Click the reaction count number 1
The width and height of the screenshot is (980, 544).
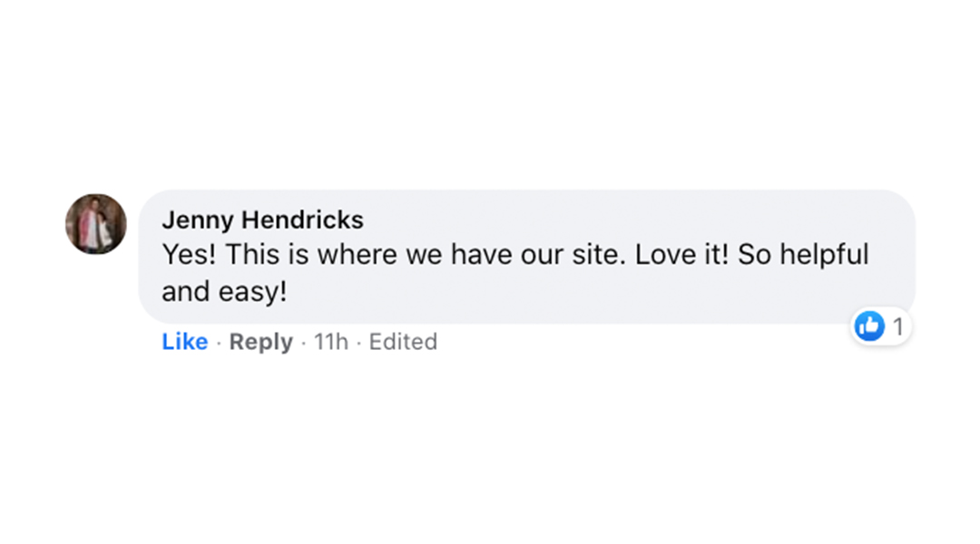898,326
